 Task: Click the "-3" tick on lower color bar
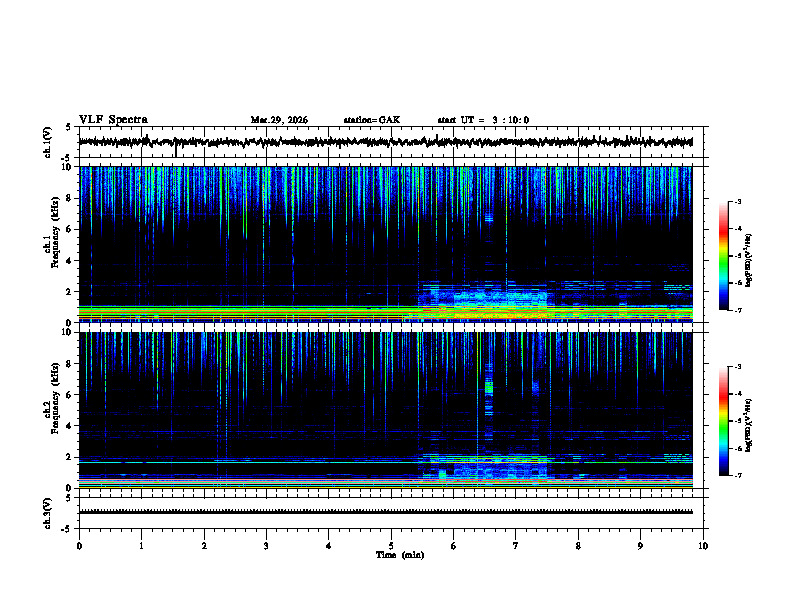[737, 367]
